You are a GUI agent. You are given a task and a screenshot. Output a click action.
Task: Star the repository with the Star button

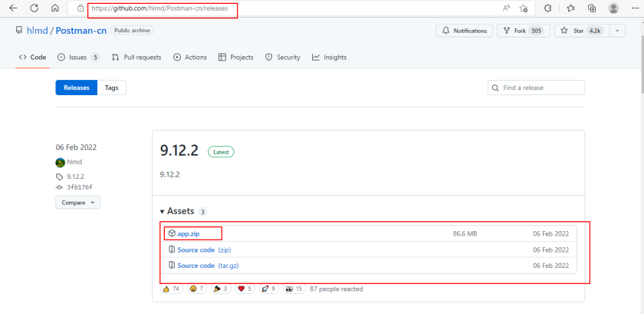tap(582, 31)
